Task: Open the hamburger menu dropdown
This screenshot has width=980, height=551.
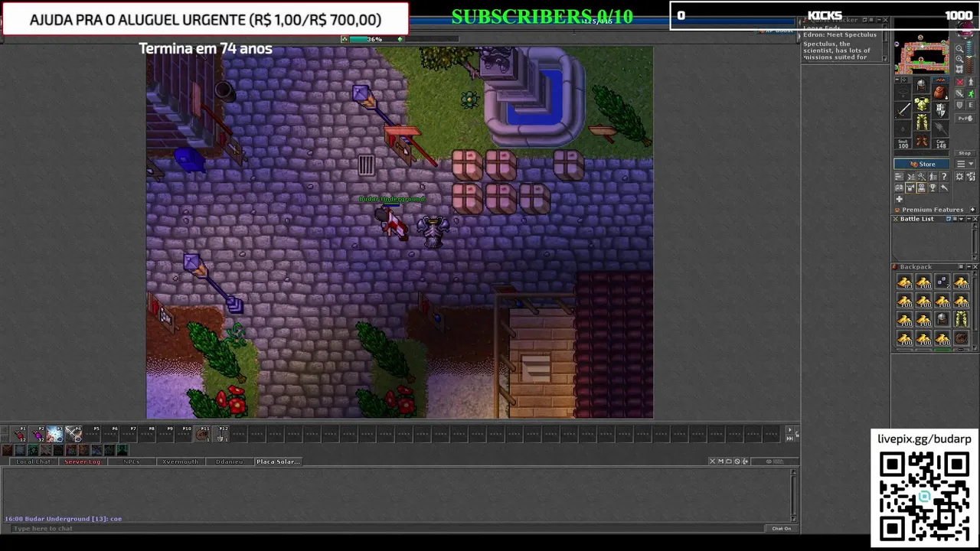Action: point(965,164)
